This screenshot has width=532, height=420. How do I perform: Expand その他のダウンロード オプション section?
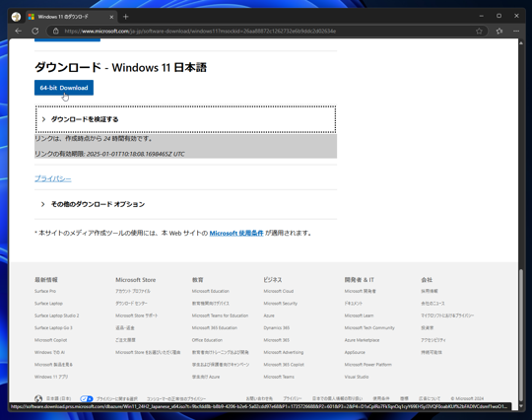(185, 204)
